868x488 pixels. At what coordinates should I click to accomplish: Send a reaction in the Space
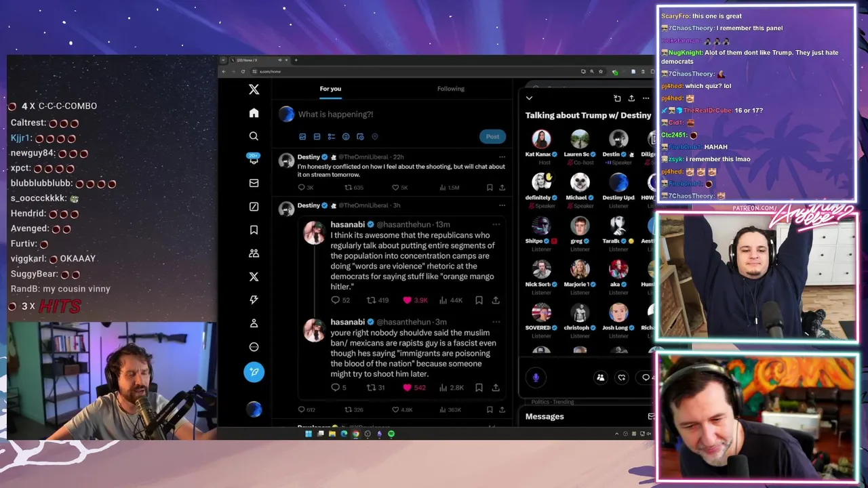pos(621,378)
